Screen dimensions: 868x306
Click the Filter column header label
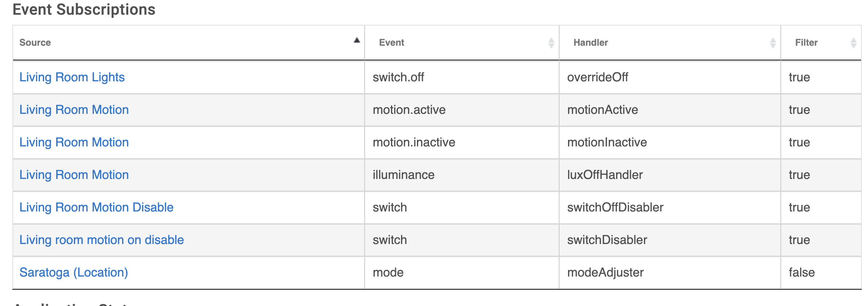pyautogui.click(x=806, y=43)
